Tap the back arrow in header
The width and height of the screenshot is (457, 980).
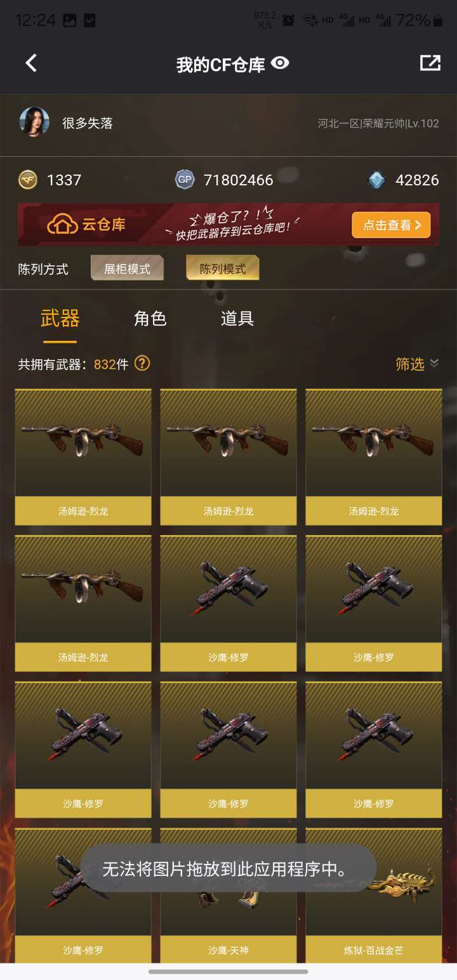click(31, 63)
